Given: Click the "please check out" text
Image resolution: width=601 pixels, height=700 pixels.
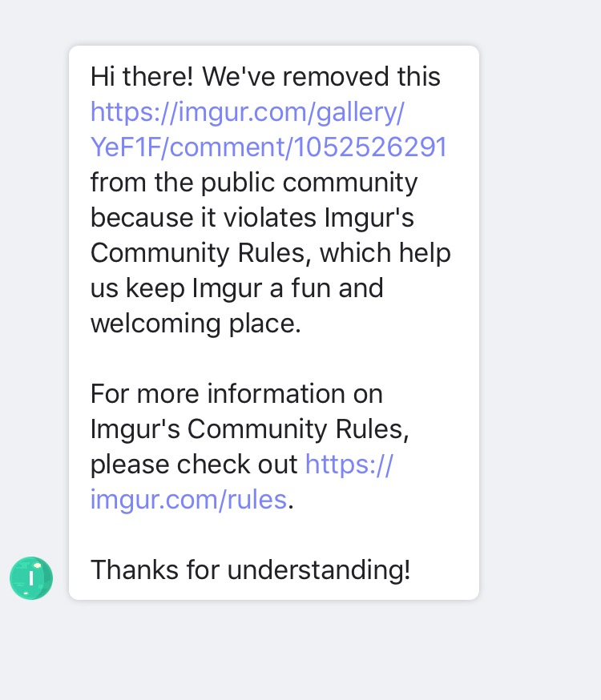Looking at the screenshot, I should pyautogui.click(x=194, y=464).
